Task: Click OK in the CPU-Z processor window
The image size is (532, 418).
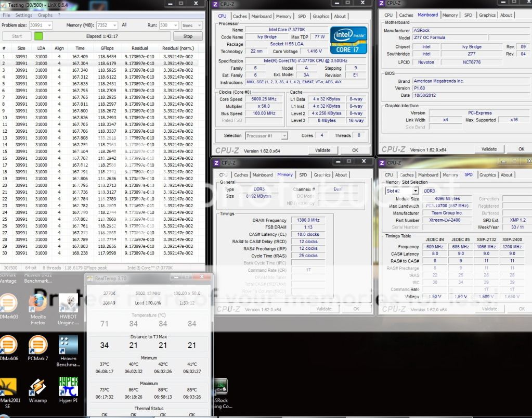Action: pyautogui.click(x=355, y=150)
